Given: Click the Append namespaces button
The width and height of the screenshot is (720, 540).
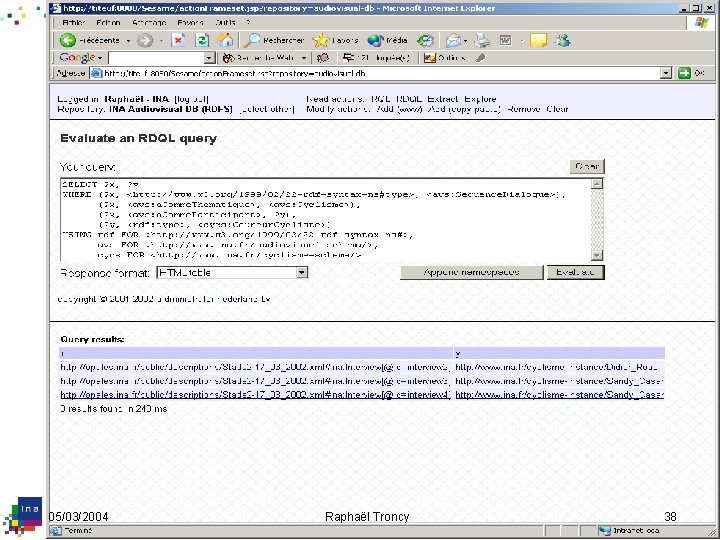Looking at the screenshot, I should (x=472, y=272).
